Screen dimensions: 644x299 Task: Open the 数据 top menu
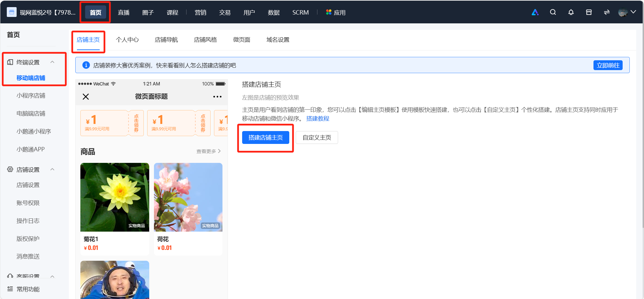(274, 13)
